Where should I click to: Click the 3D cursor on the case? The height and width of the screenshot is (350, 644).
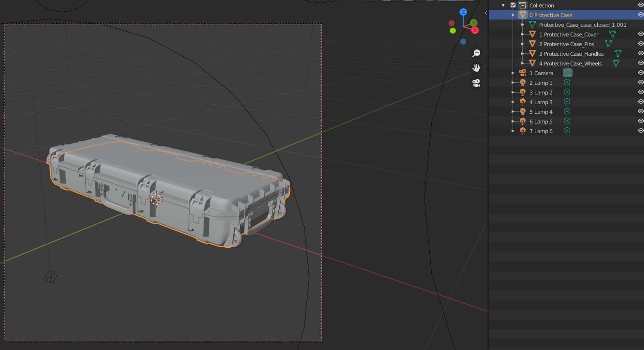156,199
